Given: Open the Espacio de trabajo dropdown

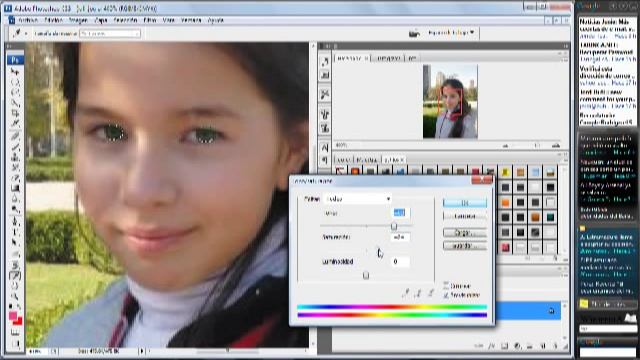Looking at the screenshot, I should tap(451, 33).
